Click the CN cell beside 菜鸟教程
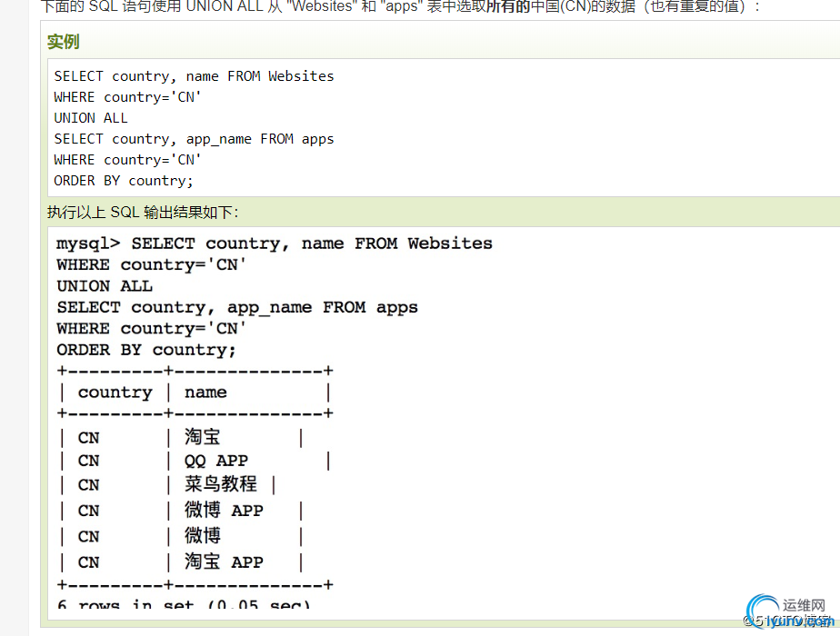 89,485
